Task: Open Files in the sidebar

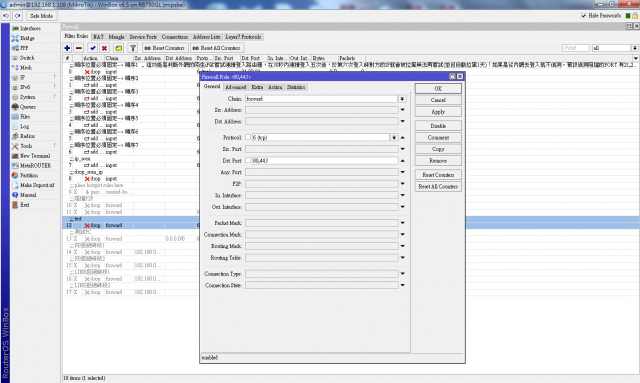Action: (25, 116)
